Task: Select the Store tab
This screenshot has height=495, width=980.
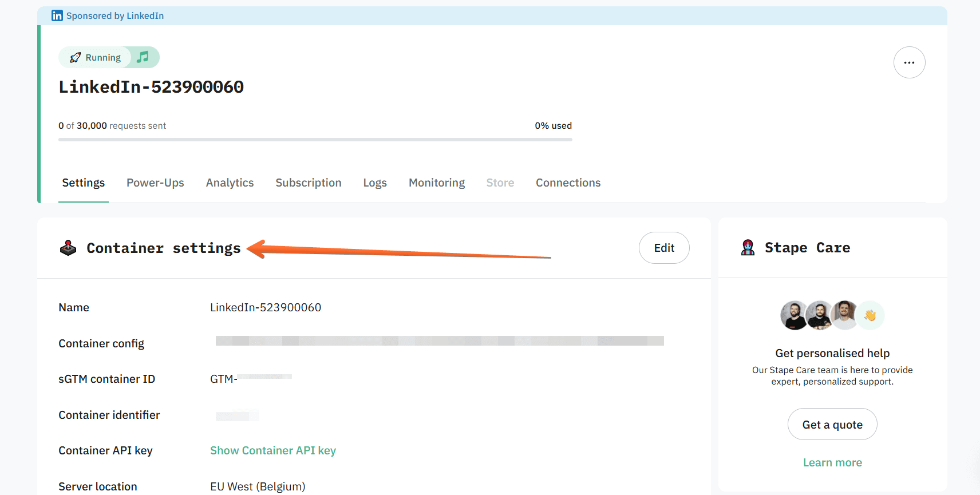Action: click(500, 183)
